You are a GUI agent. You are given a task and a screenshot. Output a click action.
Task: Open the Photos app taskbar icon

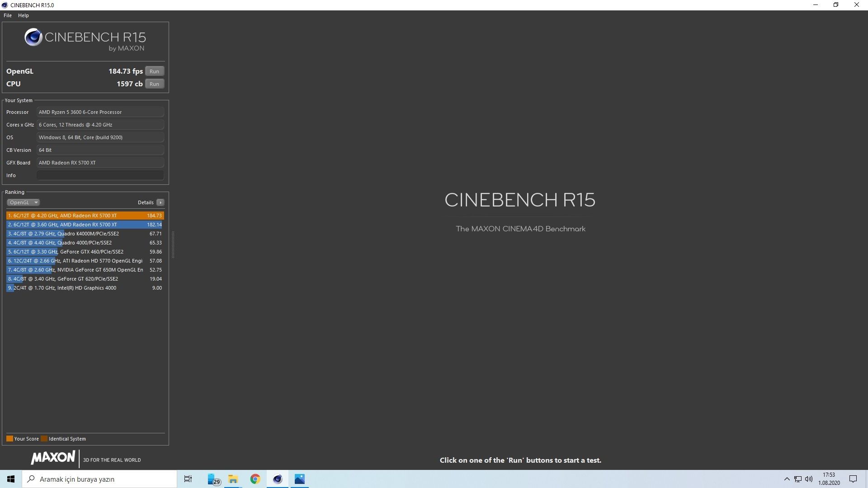[300, 479]
